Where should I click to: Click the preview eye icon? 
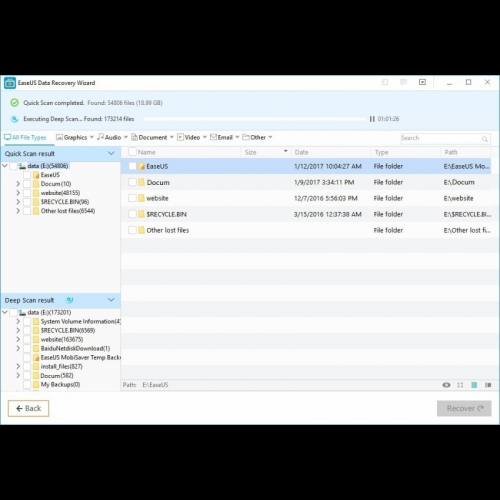point(446,385)
